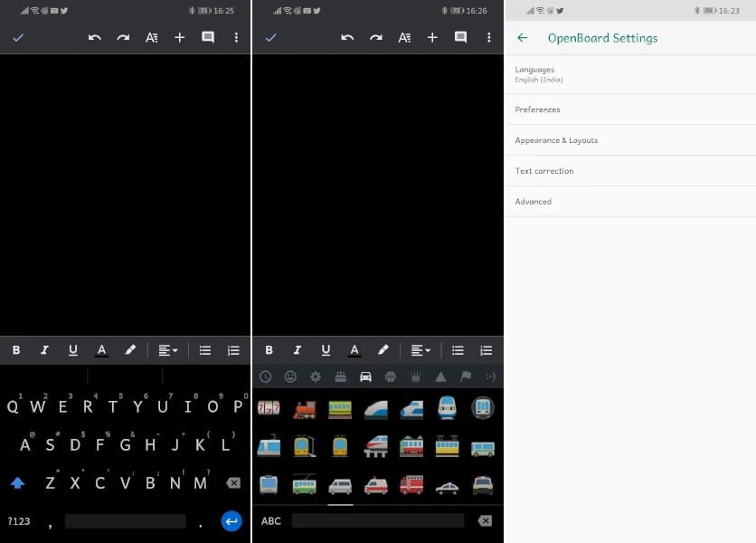Toggle italic in the emoji keyboard screen

point(297,350)
